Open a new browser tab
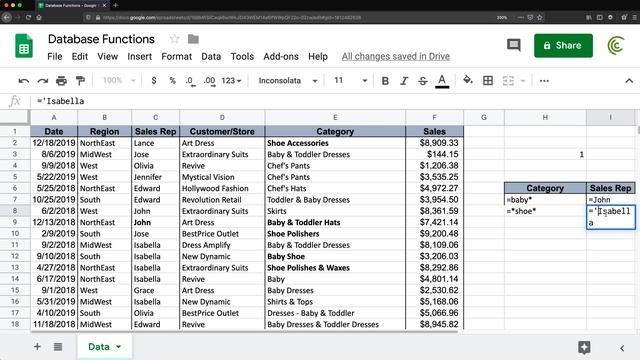Viewport: 640px width, 360px height. [116, 5]
